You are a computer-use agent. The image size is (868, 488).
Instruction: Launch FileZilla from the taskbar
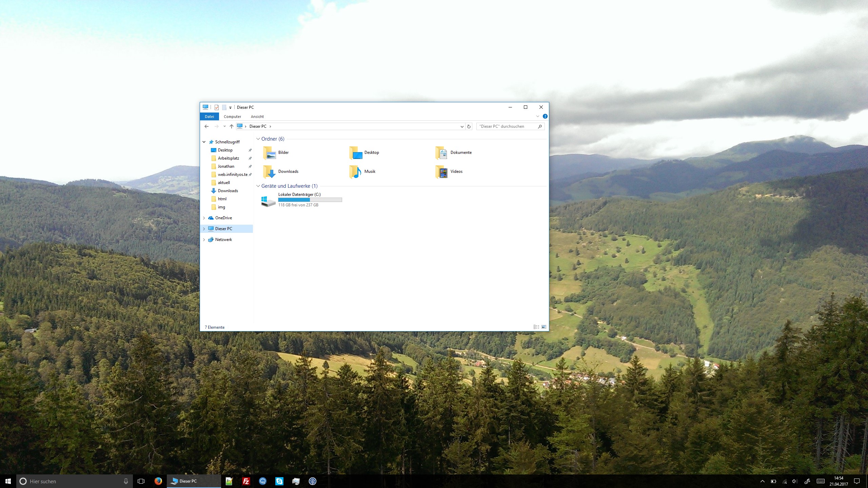[246, 481]
